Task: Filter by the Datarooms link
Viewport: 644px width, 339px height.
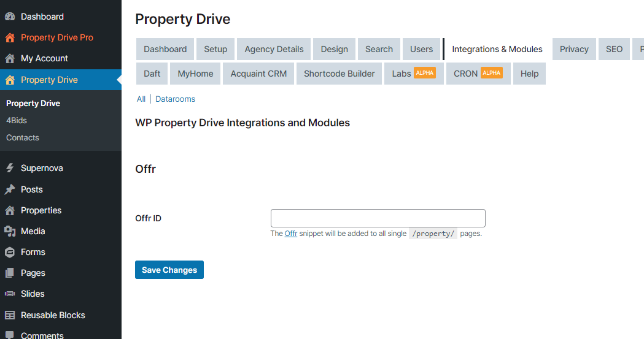Action: coord(175,99)
